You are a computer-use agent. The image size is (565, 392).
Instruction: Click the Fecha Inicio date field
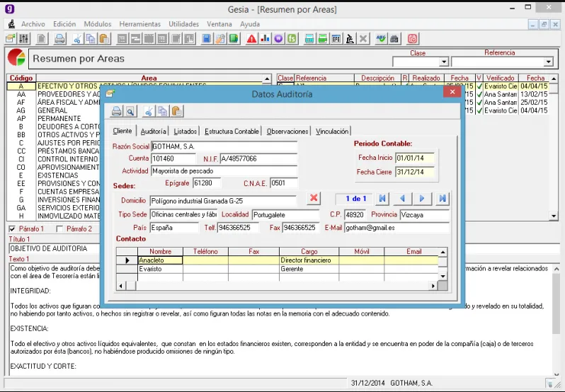[x=415, y=158]
